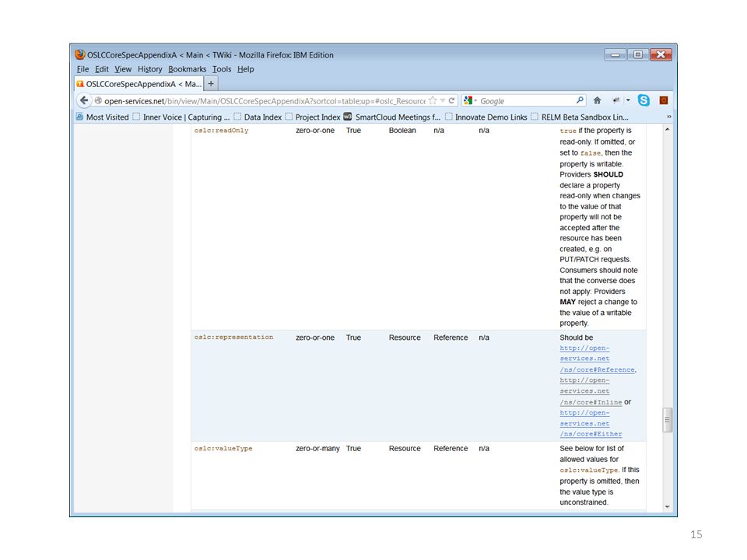The image size is (747, 560).
Task: Click inside the URL address bar
Action: pyautogui.click(x=265, y=101)
